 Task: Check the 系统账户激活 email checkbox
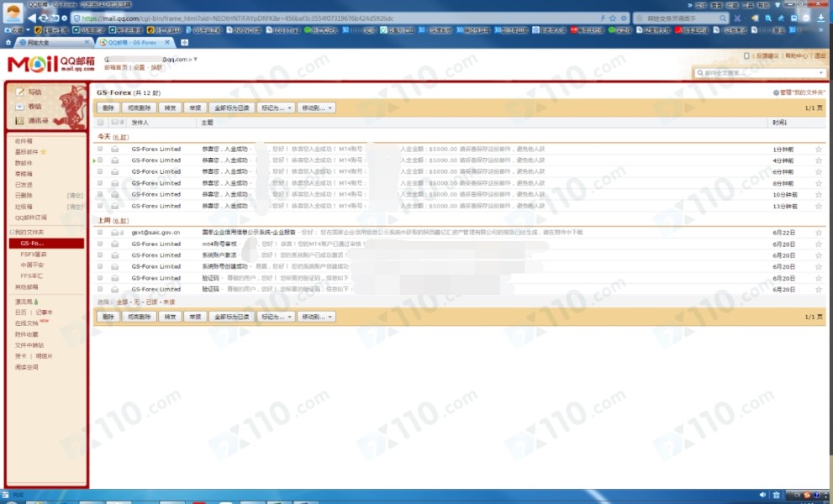pos(100,255)
